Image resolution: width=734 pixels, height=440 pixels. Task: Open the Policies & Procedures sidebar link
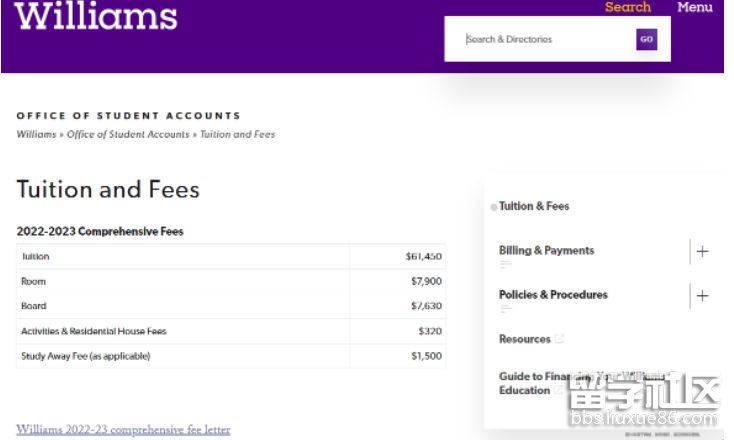point(553,295)
